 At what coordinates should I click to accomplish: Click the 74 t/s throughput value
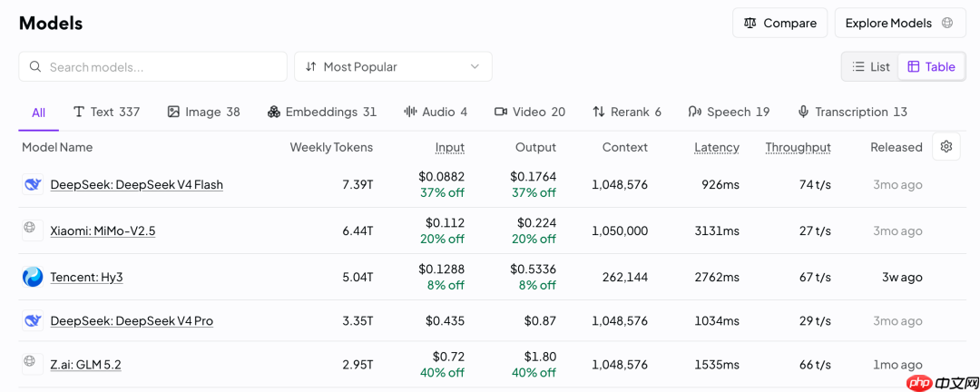click(x=815, y=184)
